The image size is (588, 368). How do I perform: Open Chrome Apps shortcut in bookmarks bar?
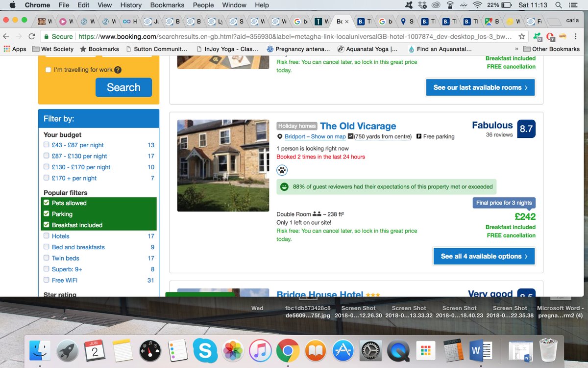click(x=15, y=49)
